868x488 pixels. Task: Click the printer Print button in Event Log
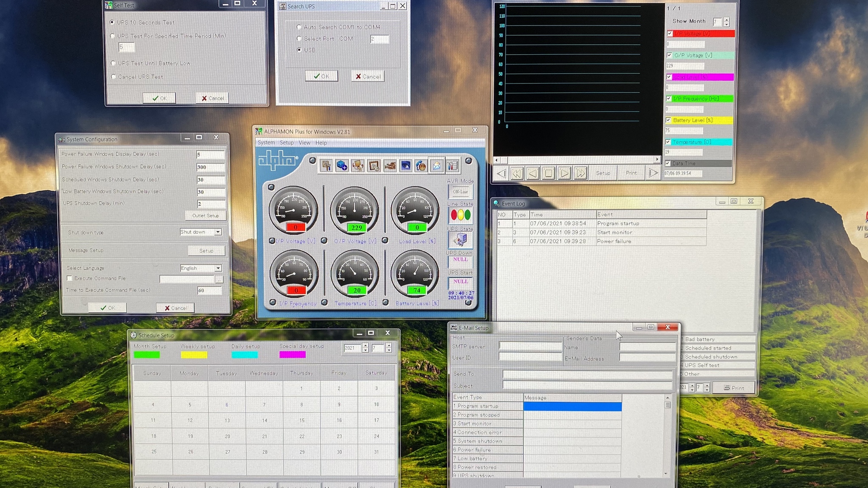[734, 388]
